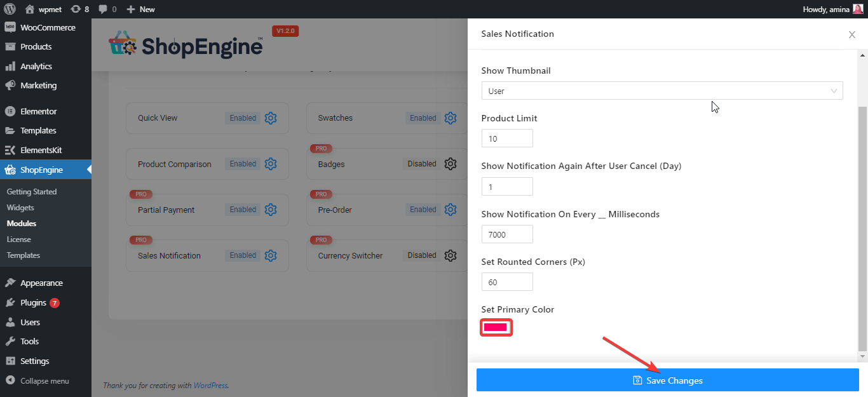Click Sales Notification Enabled badge

[x=243, y=255]
